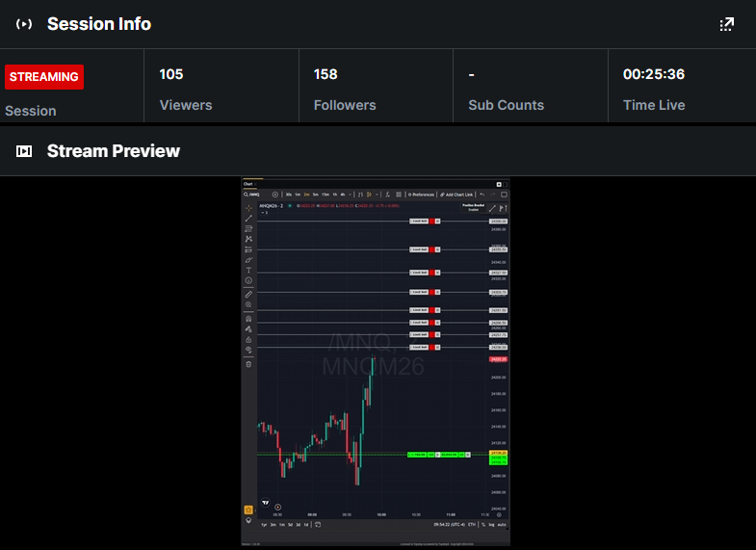756x550 pixels.
Task: Select the zoom-in magnifier tool
Action: tap(248, 304)
